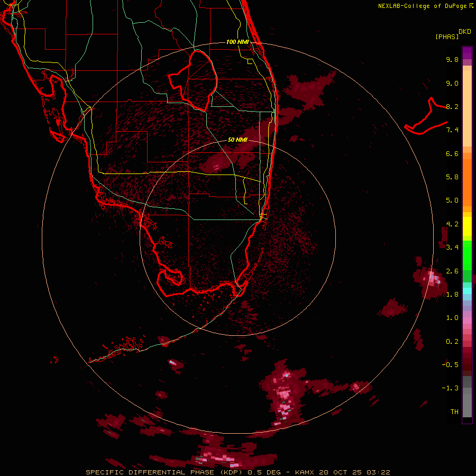
Task: Click the 3.4 value on the color scale
Action: pyautogui.click(x=452, y=248)
